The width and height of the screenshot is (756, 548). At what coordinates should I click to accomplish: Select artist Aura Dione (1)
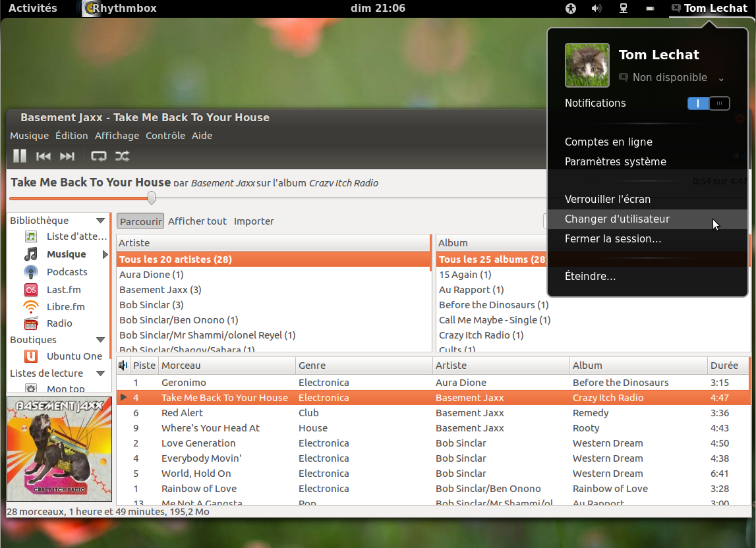tap(274, 275)
